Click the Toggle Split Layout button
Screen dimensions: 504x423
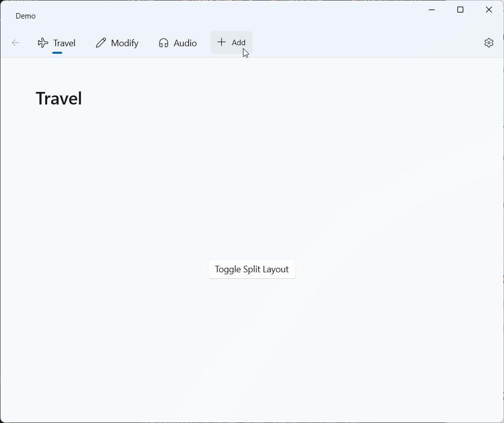point(252,269)
